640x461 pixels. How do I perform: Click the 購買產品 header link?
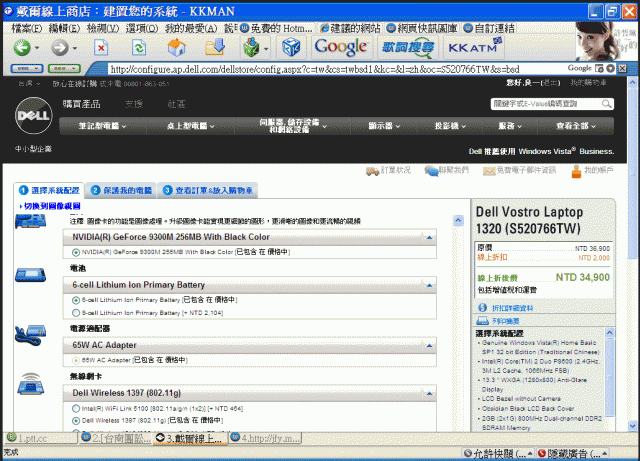(x=82, y=104)
